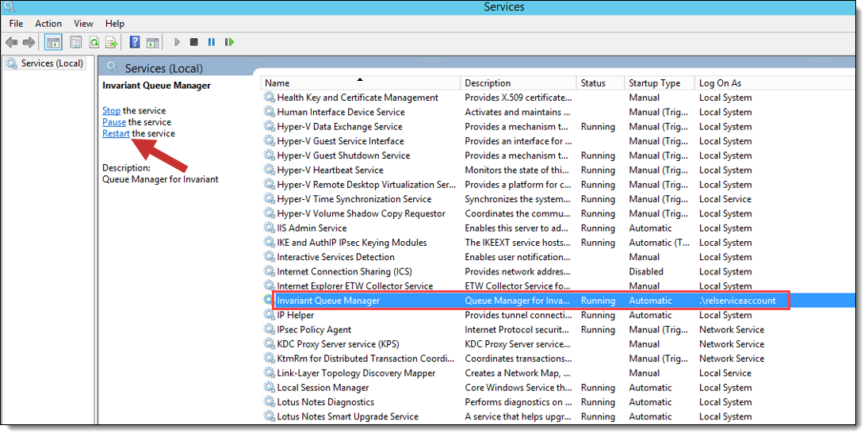Click the Refresh toolbar icon

point(94,42)
